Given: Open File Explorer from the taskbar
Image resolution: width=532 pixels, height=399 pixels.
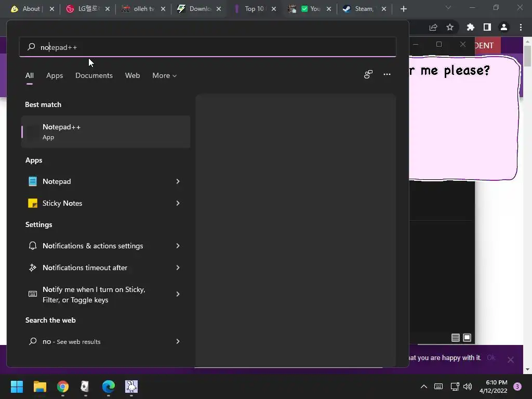Looking at the screenshot, I should coord(39,387).
